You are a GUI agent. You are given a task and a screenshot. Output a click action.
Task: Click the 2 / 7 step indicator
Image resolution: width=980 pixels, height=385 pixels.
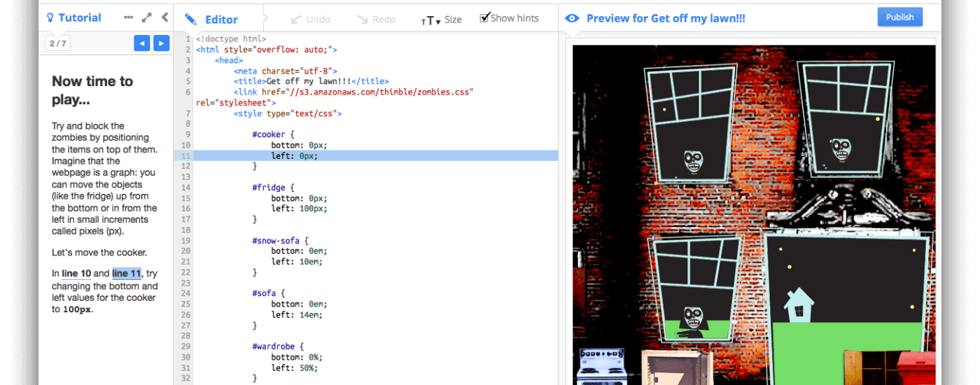tap(57, 43)
